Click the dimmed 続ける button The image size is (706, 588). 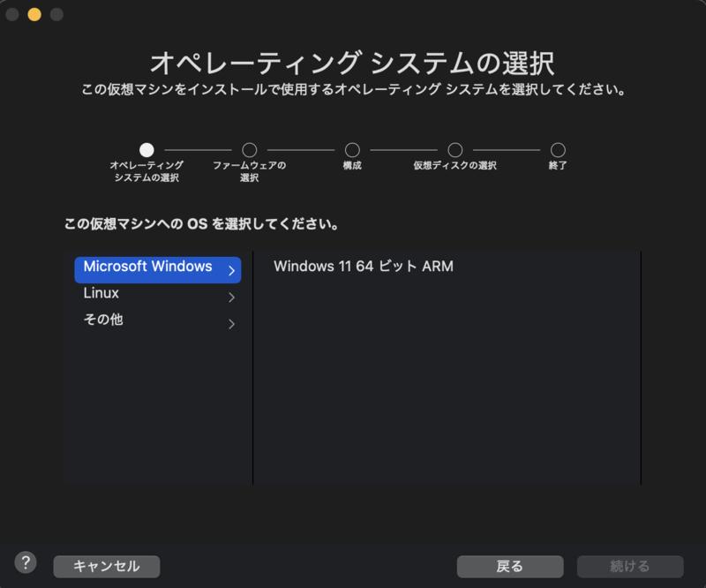tap(630, 566)
